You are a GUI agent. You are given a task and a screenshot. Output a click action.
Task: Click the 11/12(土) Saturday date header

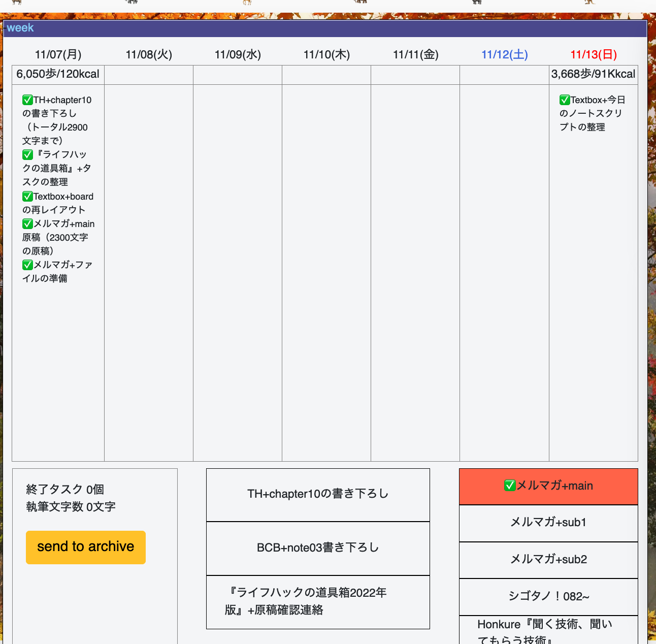coord(504,54)
